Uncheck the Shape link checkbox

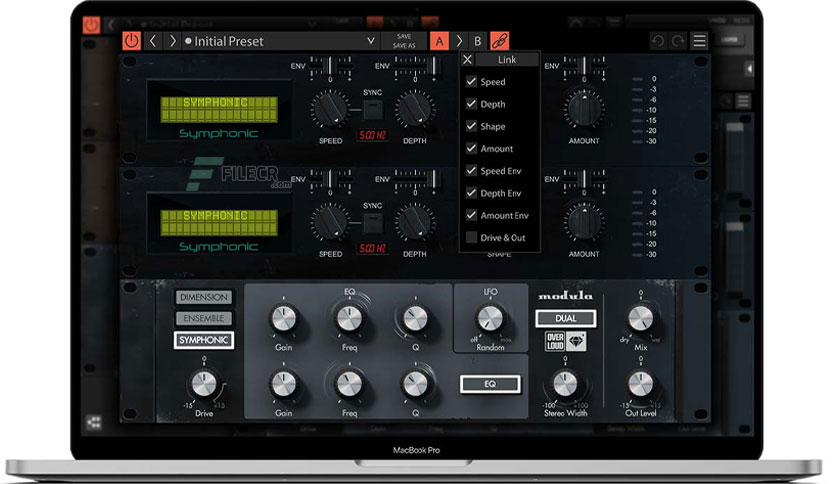[x=471, y=126]
